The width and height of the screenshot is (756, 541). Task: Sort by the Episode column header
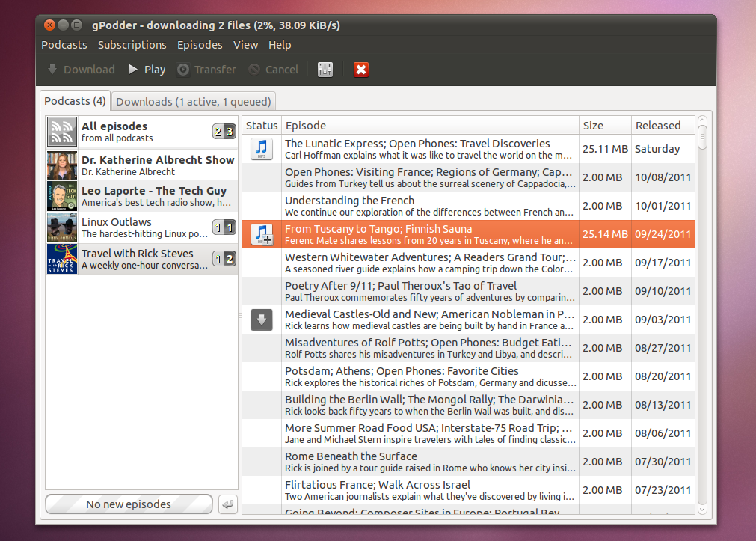[x=430, y=126]
